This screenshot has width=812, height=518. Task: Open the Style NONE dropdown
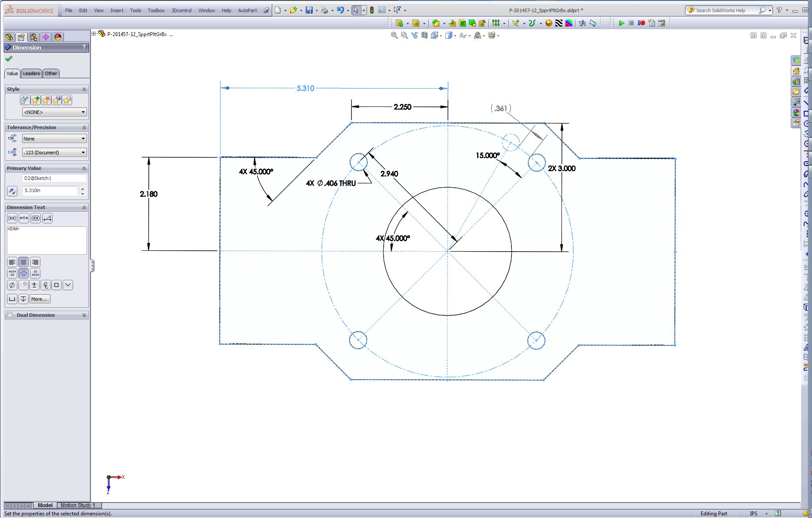tap(54, 112)
